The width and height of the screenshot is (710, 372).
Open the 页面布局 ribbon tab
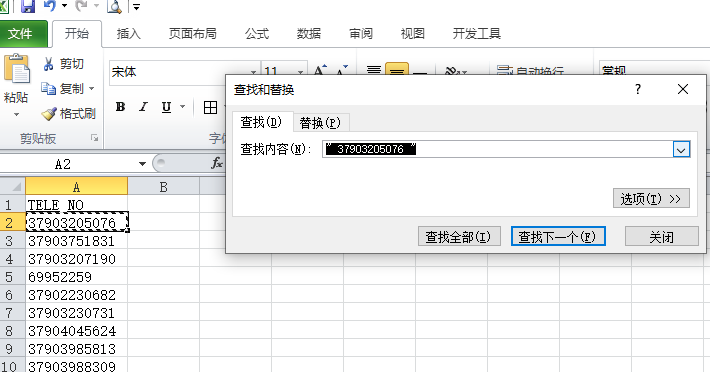(192, 33)
